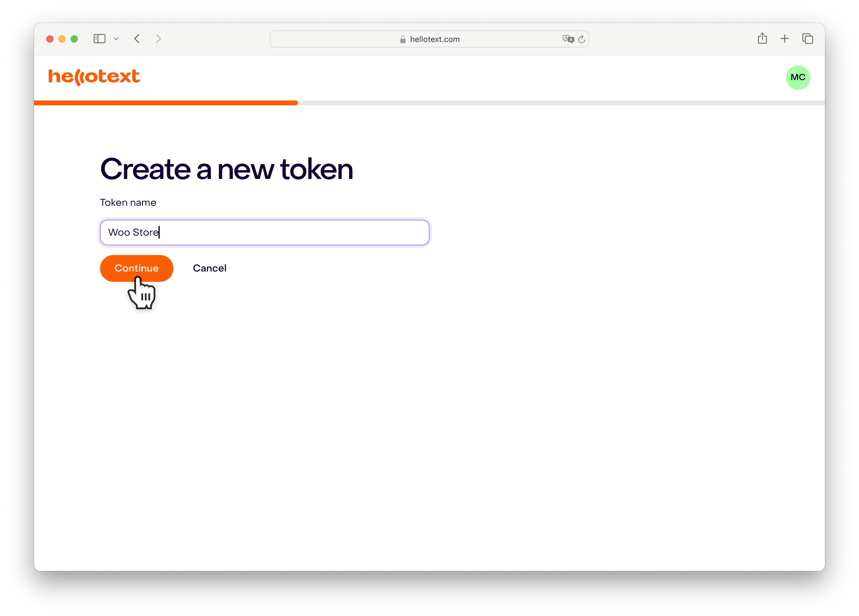
Task: Cancel token creation
Action: (x=210, y=268)
